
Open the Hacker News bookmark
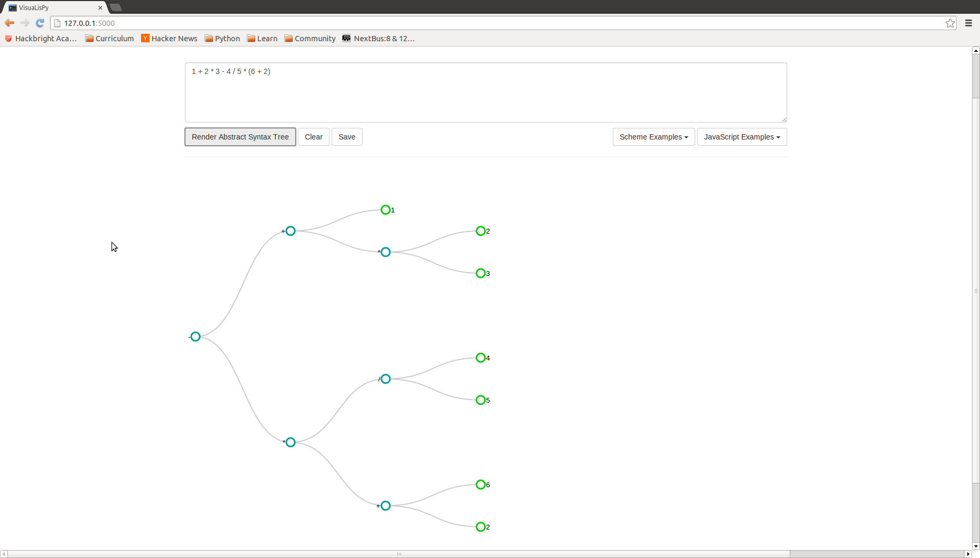coord(169,39)
